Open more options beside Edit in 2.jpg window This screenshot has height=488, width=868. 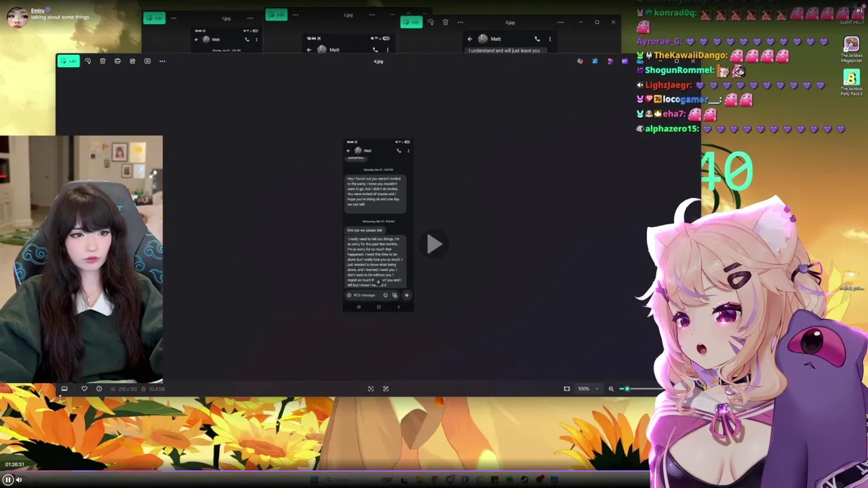295,14
